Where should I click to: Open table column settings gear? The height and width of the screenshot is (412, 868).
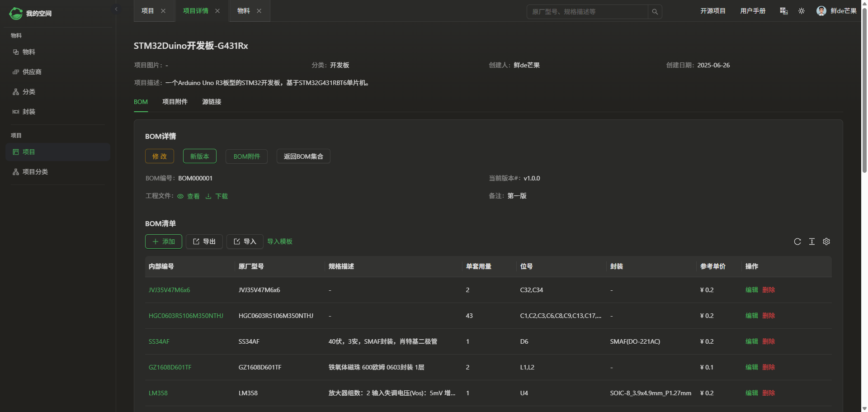tap(826, 242)
